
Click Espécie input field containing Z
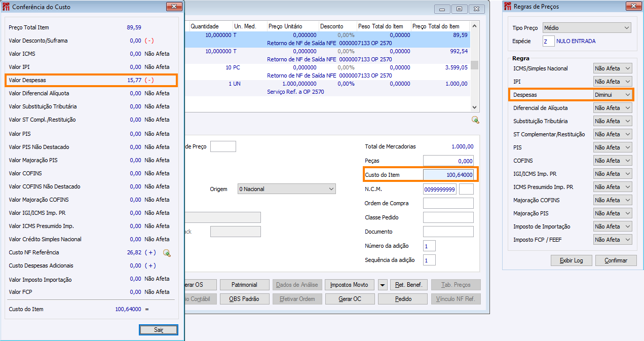tap(548, 42)
